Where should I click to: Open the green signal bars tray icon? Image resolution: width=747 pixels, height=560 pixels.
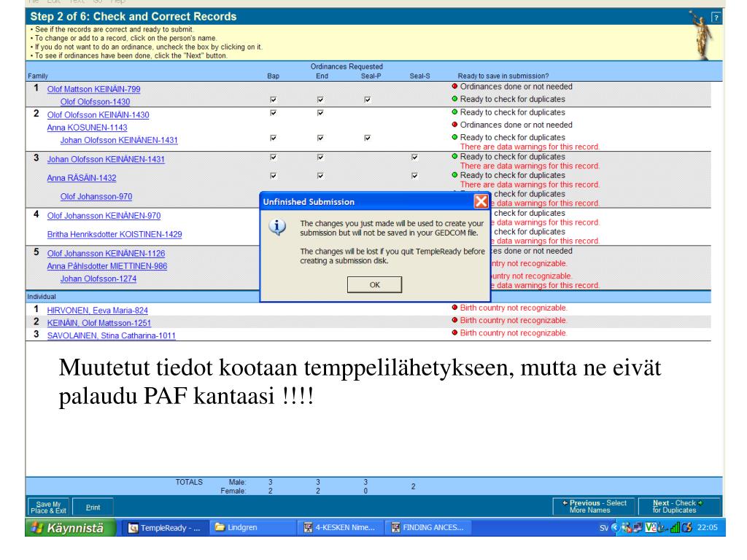(x=675, y=528)
